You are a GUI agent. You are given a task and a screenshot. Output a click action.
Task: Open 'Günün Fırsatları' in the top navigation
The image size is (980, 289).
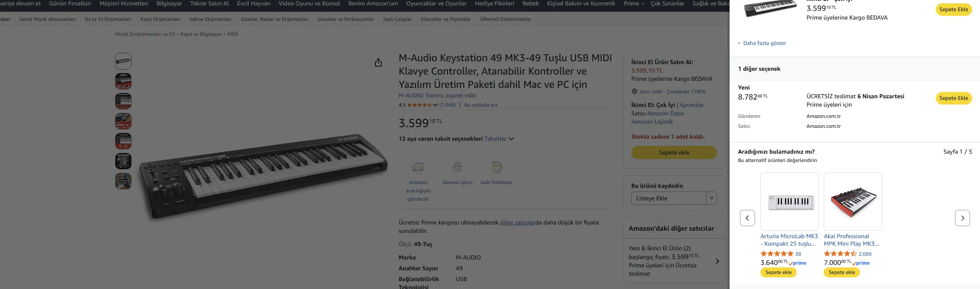[x=70, y=3]
